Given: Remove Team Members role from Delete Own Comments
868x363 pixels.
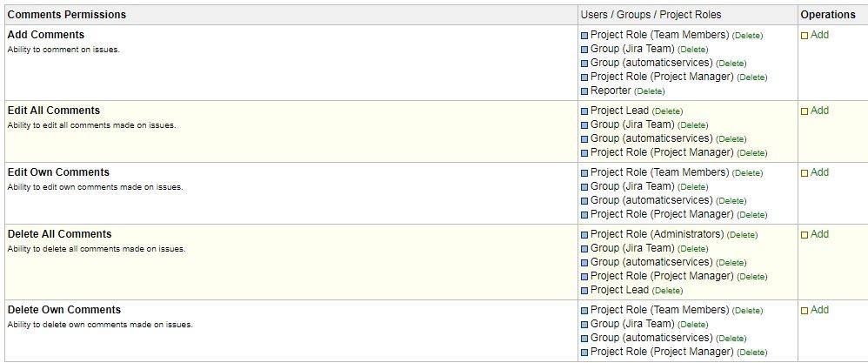Looking at the screenshot, I should (747, 311).
